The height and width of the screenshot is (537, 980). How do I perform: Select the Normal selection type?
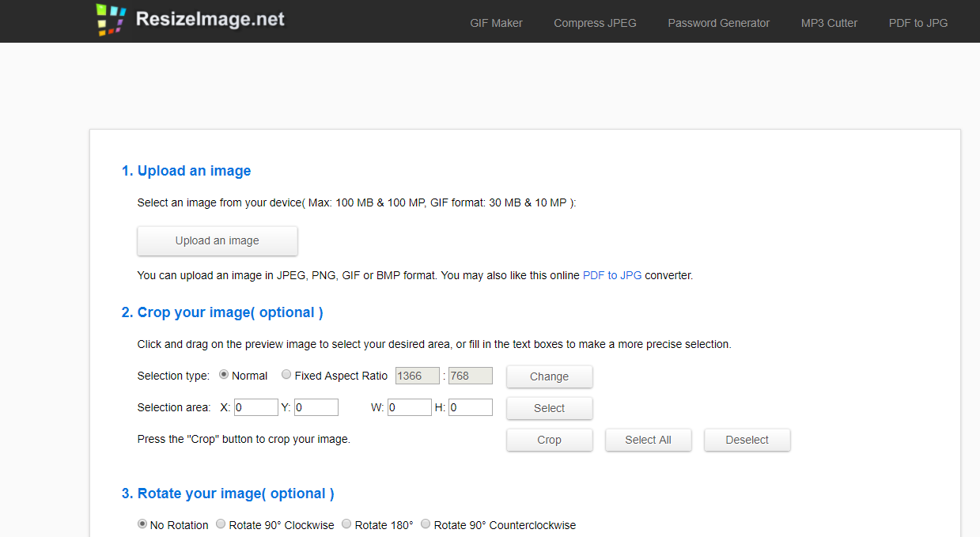tap(224, 375)
